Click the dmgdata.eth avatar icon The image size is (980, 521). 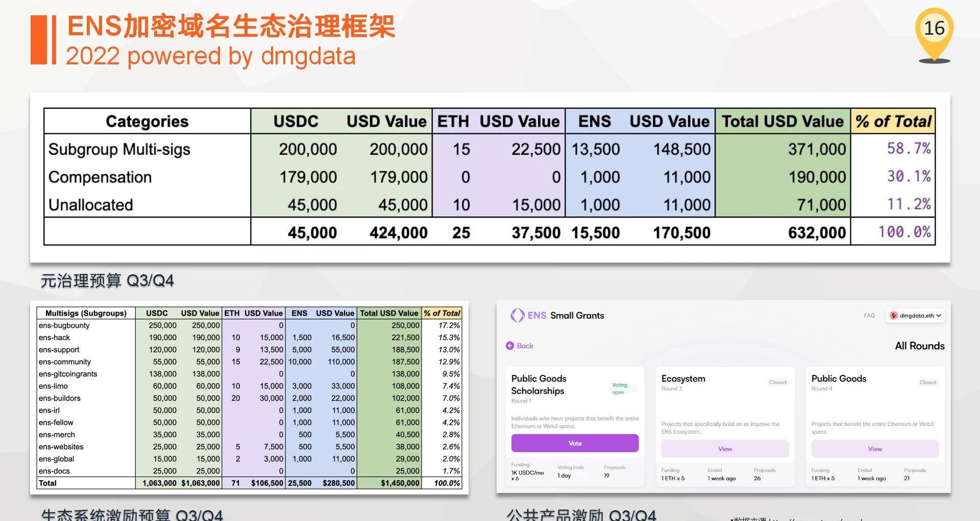pos(893,316)
